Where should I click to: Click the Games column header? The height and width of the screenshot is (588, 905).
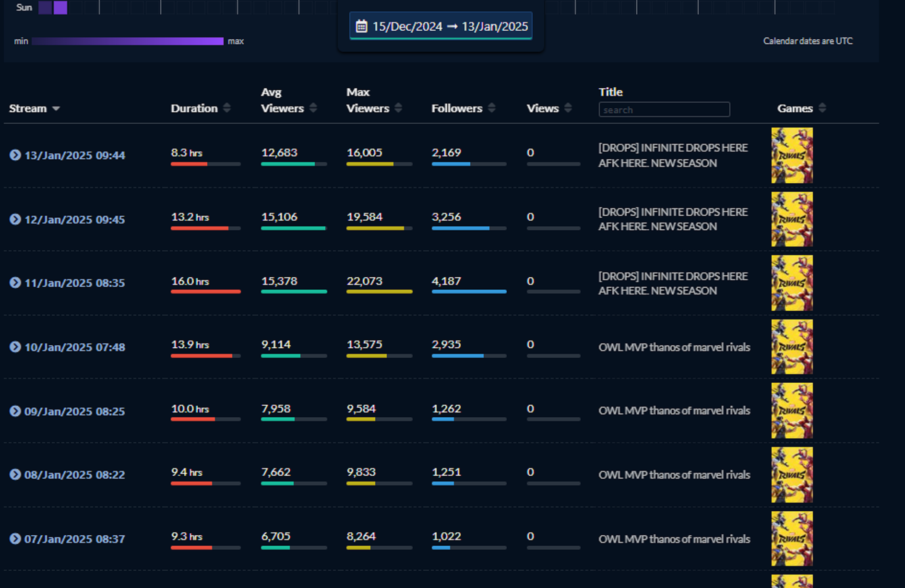795,108
